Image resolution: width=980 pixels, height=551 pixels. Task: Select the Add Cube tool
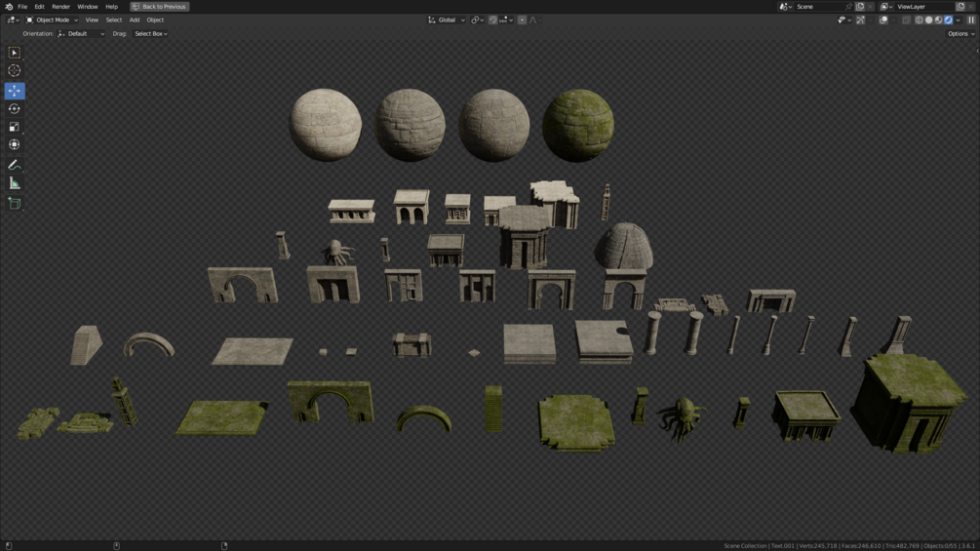coord(15,203)
